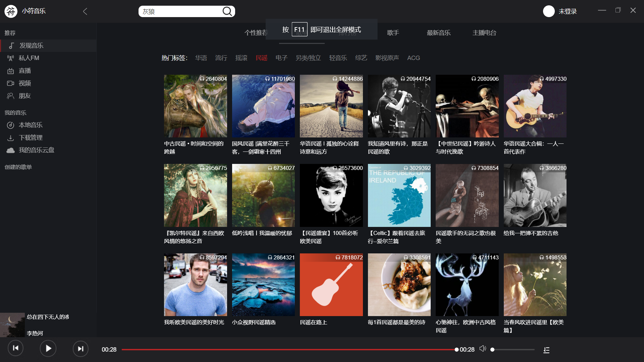644x362 pixels.
Task: Select the 电子 tag
Action: (281, 58)
